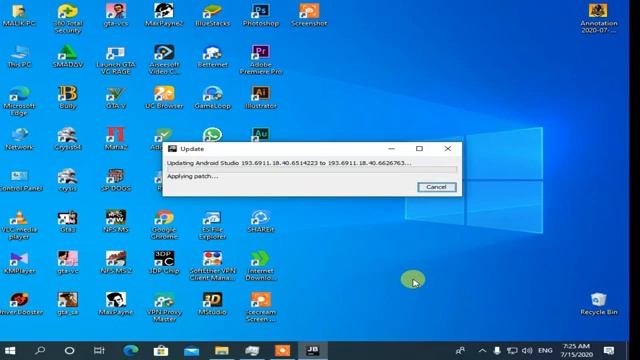The width and height of the screenshot is (640, 360).
Task: Minimize the Update dialog
Action: pos(391,149)
